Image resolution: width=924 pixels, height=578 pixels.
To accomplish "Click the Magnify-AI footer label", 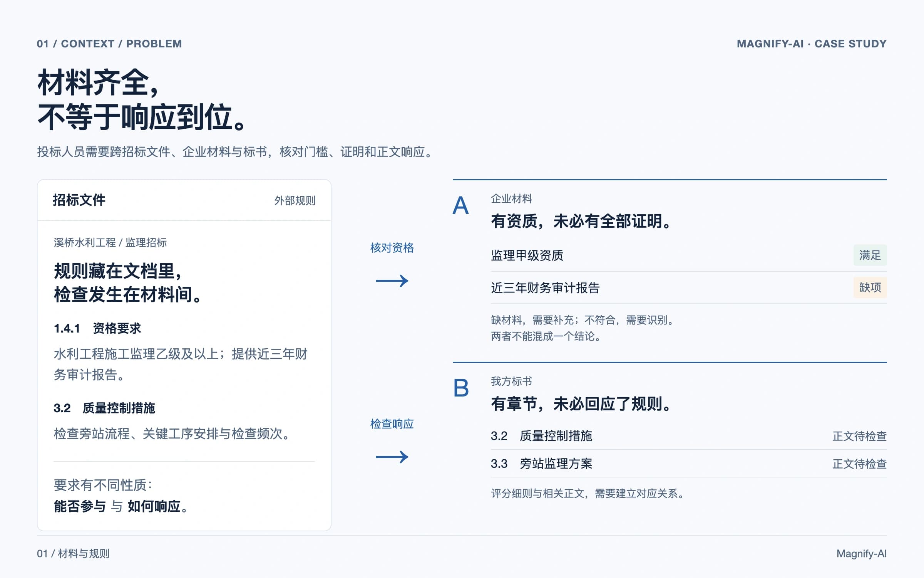I will click(862, 554).
